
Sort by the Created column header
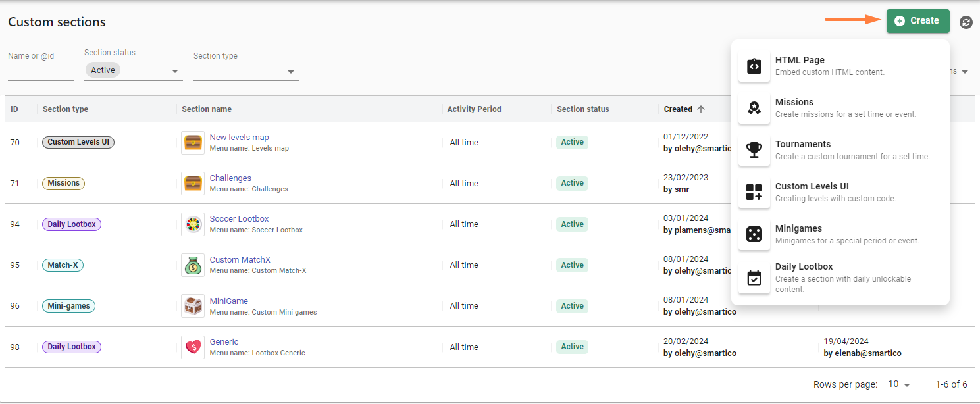(x=678, y=109)
